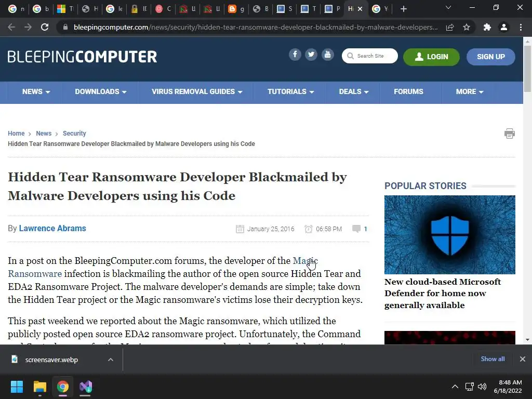Viewport: 532px width, 399px height.
Task: Switch to the Microsoft logo tab
Action: click(x=65, y=9)
